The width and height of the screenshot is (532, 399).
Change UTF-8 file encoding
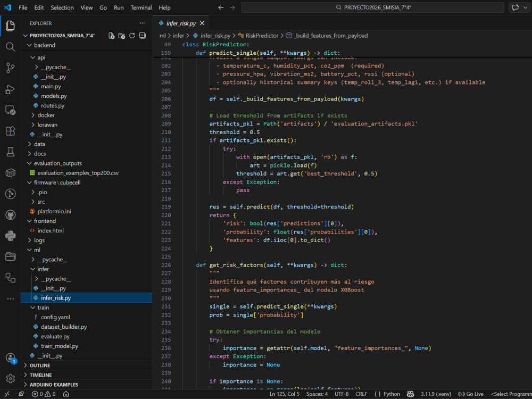click(x=342, y=394)
